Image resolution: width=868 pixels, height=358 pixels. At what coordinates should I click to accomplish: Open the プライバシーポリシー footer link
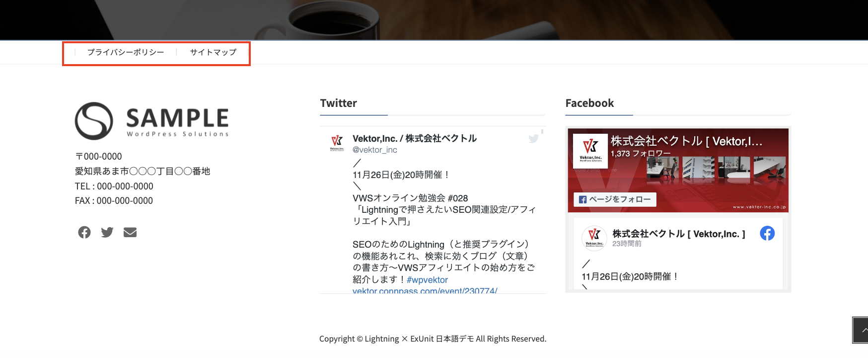(x=126, y=52)
